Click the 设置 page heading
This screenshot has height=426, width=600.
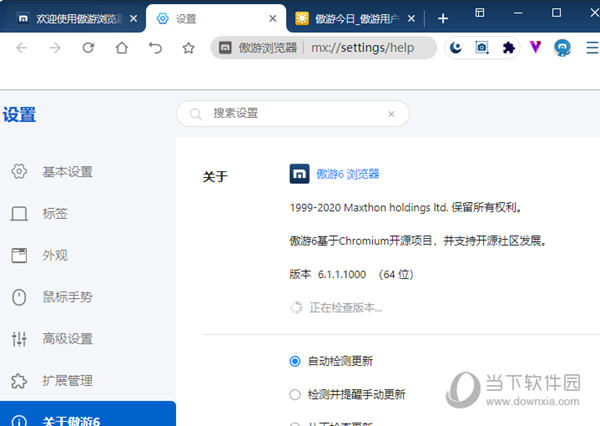pos(19,114)
